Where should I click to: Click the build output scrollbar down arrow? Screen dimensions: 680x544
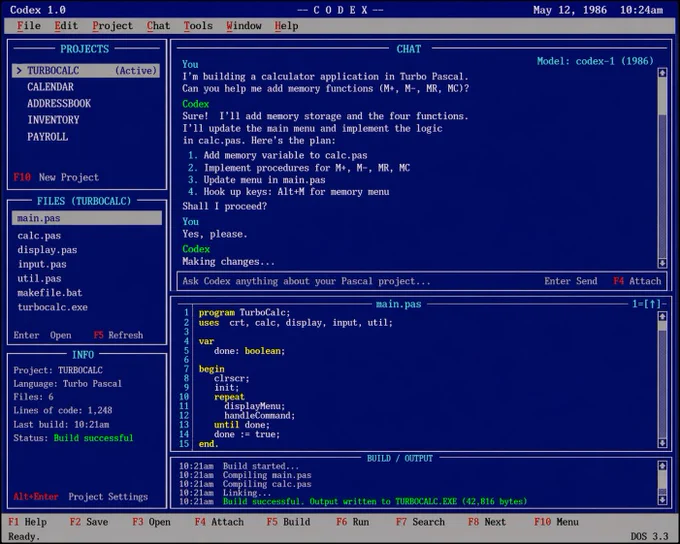click(662, 500)
